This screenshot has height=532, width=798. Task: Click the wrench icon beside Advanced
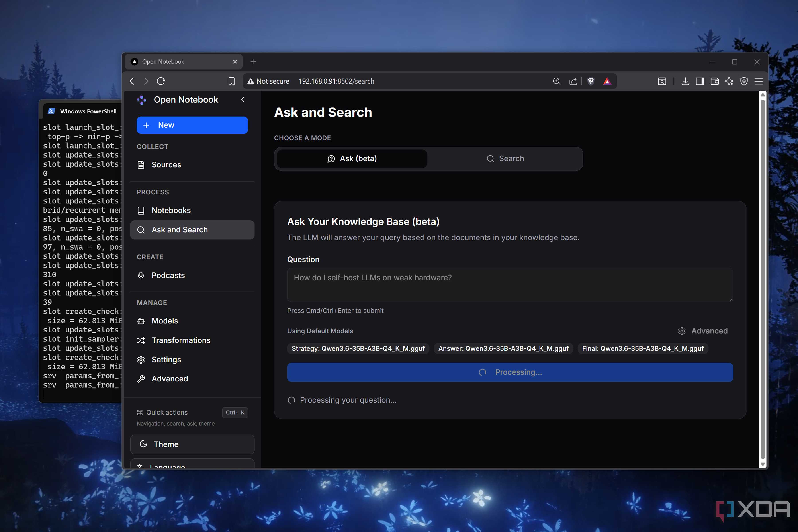coord(141,379)
